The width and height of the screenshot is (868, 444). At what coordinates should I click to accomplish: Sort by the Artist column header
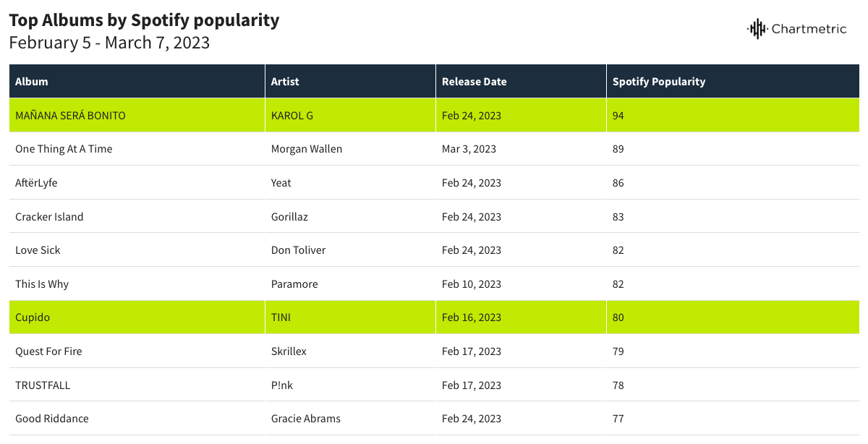[285, 82]
